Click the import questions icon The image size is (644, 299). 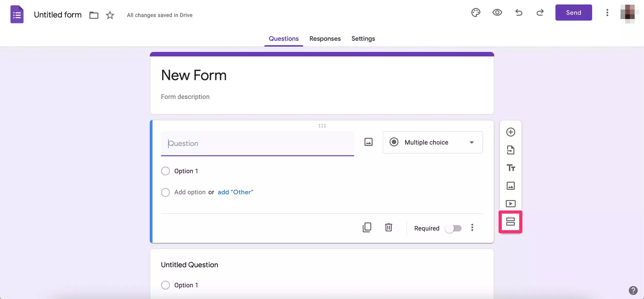click(511, 150)
